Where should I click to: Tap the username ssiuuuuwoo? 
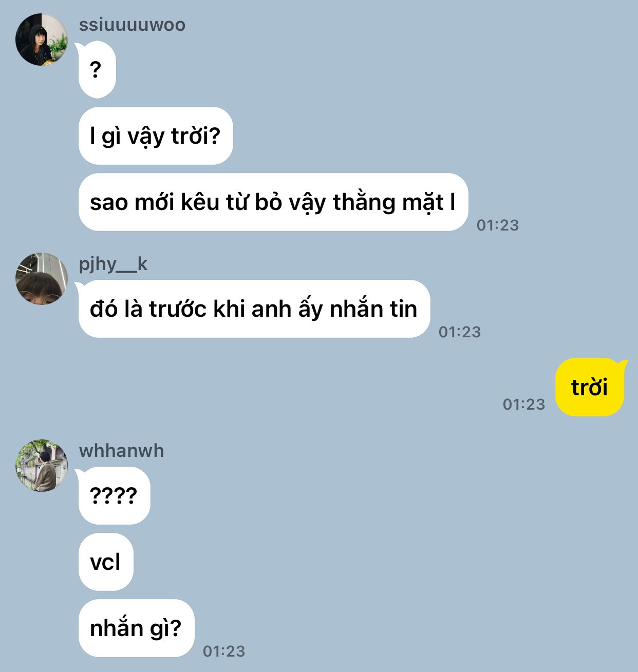[x=132, y=25]
